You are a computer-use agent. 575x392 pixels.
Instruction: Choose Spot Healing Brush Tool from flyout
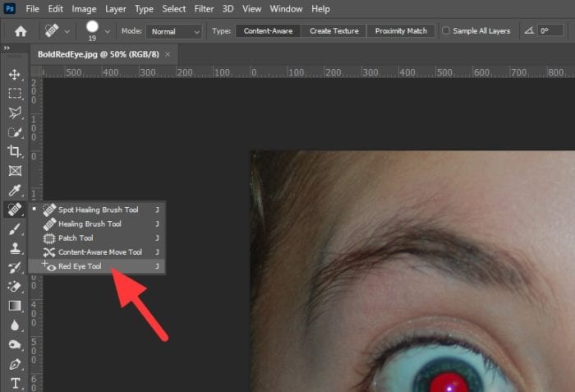click(x=97, y=210)
